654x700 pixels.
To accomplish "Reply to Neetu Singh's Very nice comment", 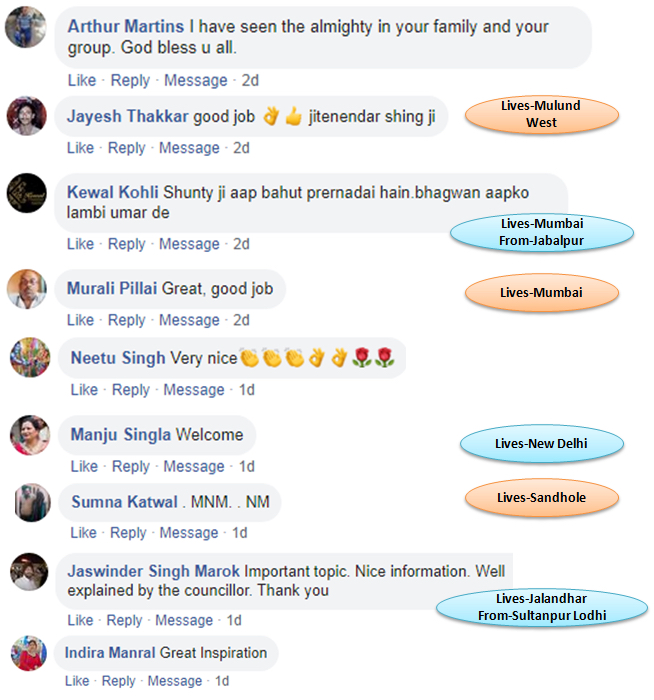I will [x=130, y=390].
